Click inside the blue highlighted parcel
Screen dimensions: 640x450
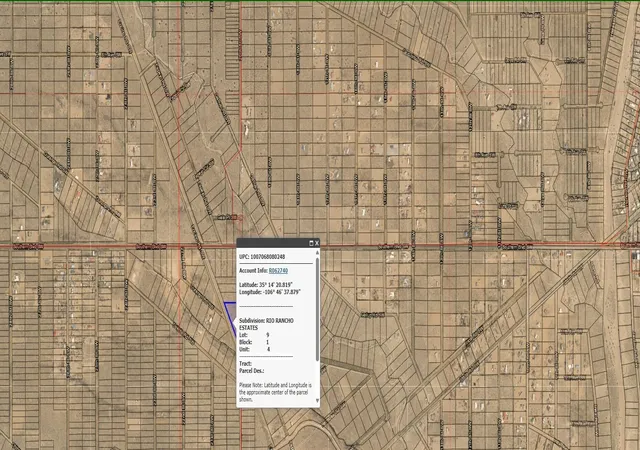point(232,314)
